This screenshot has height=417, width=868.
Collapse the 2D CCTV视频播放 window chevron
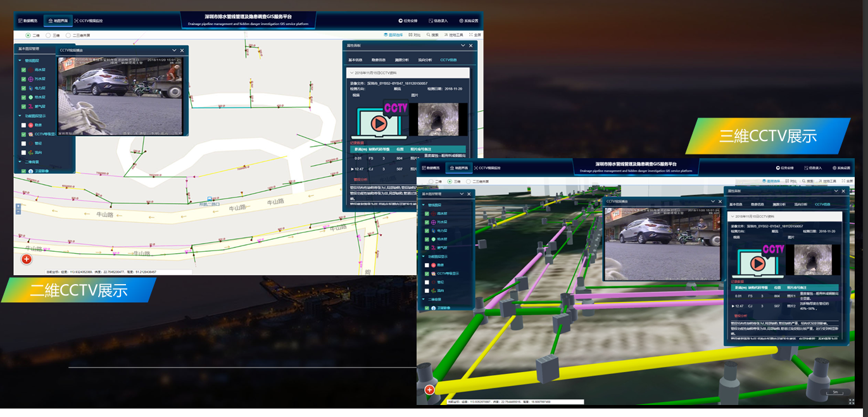click(x=174, y=50)
